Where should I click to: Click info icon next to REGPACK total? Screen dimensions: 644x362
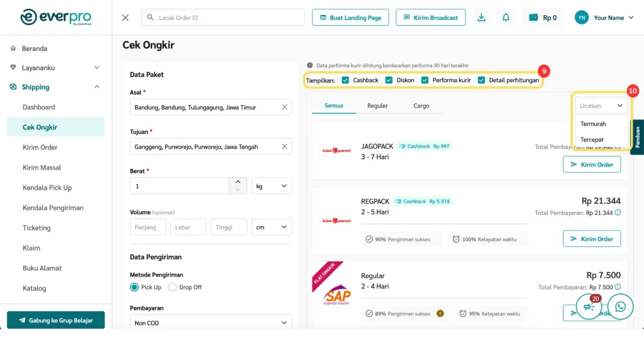click(618, 213)
